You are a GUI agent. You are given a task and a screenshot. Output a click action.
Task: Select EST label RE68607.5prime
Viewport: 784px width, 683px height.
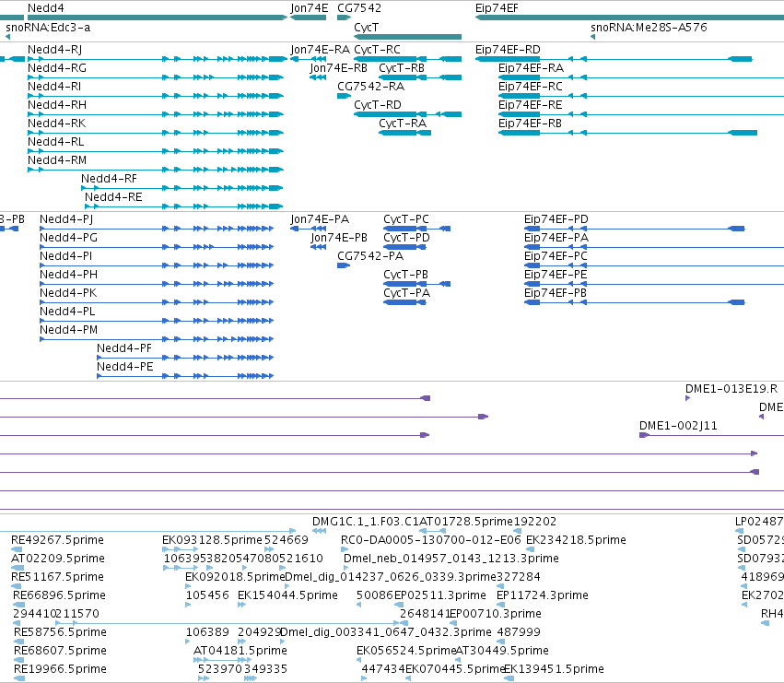[60, 651]
